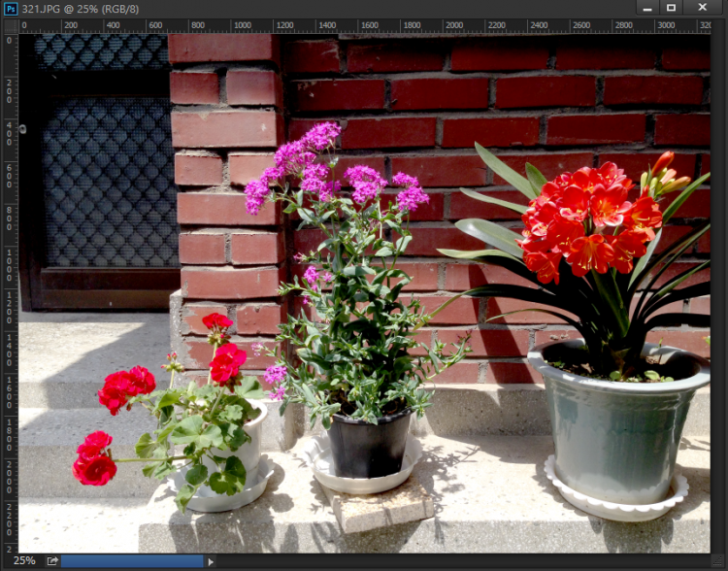Image resolution: width=728 pixels, height=571 pixels.
Task: Click the Photoshop Ps icon in title bar
Action: click(11, 8)
